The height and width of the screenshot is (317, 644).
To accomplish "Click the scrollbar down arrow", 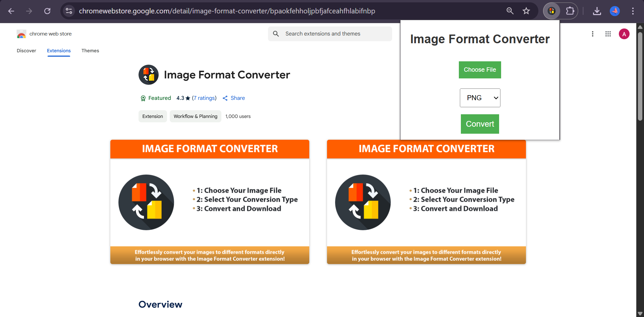I will point(640,313).
